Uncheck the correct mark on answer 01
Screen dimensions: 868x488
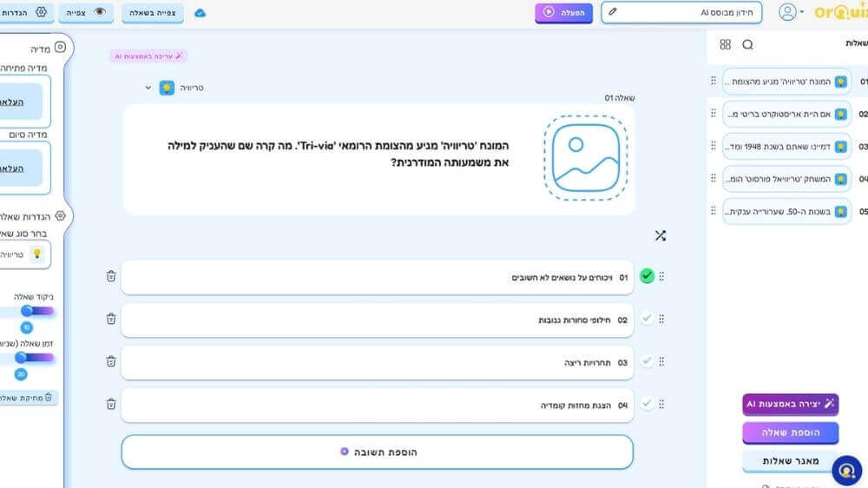pos(647,276)
